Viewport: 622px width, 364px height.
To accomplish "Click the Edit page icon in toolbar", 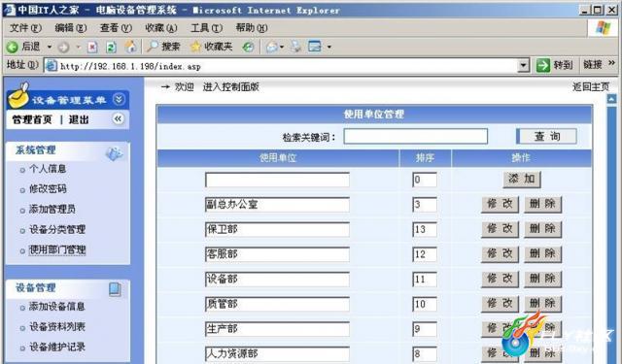I will pos(315,47).
